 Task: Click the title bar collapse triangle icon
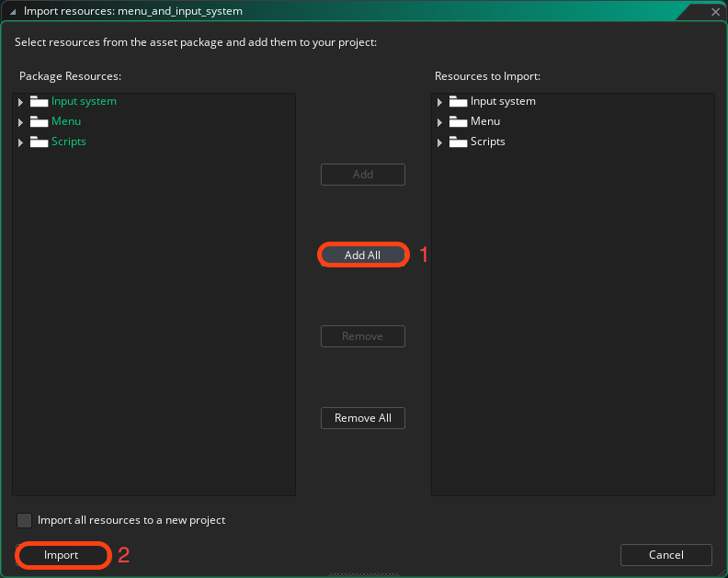pos(13,12)
